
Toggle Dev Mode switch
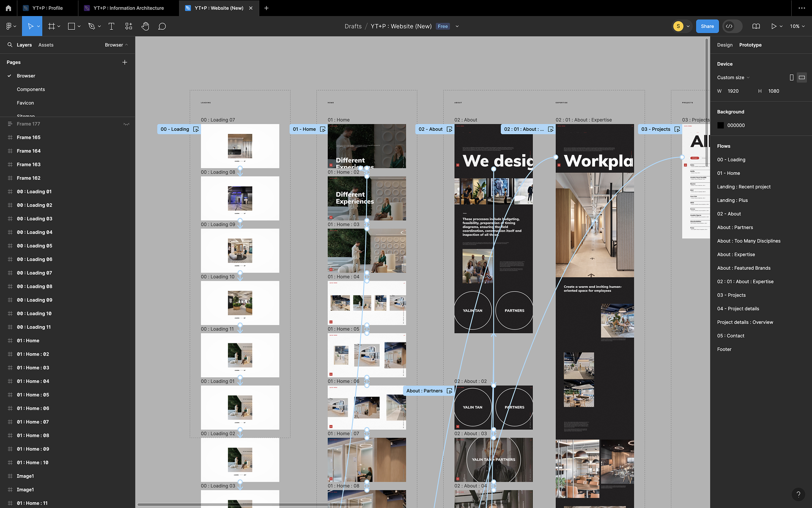pos(732,26)
